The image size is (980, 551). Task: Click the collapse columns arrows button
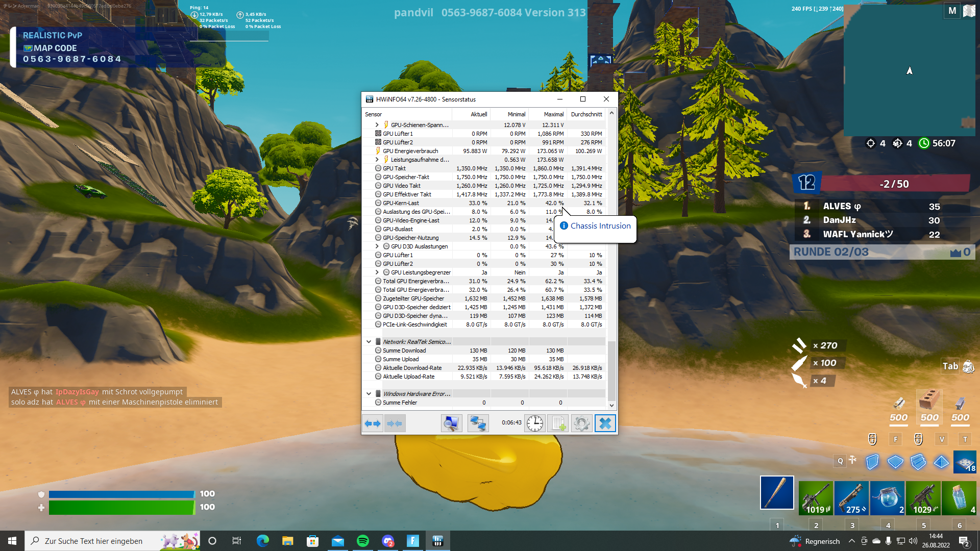395,423
